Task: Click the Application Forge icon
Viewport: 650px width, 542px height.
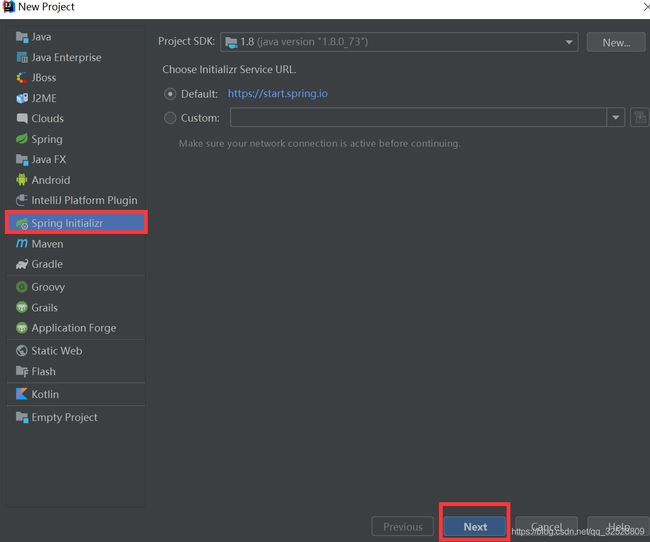Action: click(22, 328)
